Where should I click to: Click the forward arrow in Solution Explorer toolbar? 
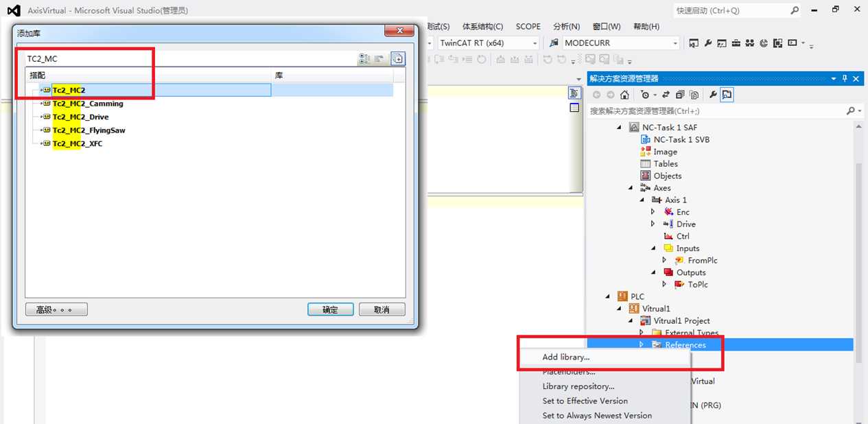click(x=610, y=95)
